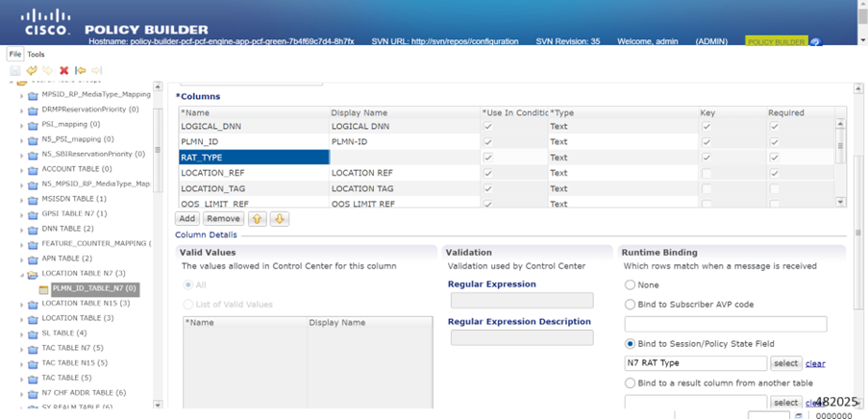
Task: Expand the SL TABLE tree node
Action: pyautogui.click(x=21, y=333)
